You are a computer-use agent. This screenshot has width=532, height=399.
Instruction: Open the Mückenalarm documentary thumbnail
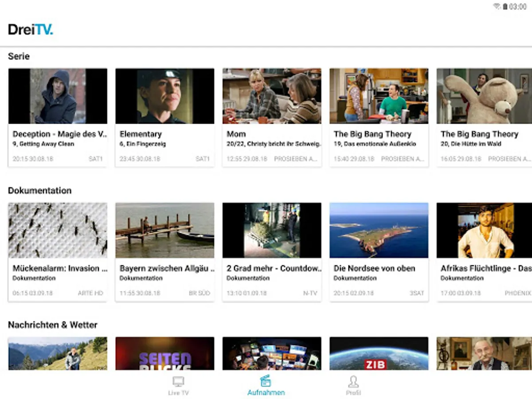pos(58,231)
